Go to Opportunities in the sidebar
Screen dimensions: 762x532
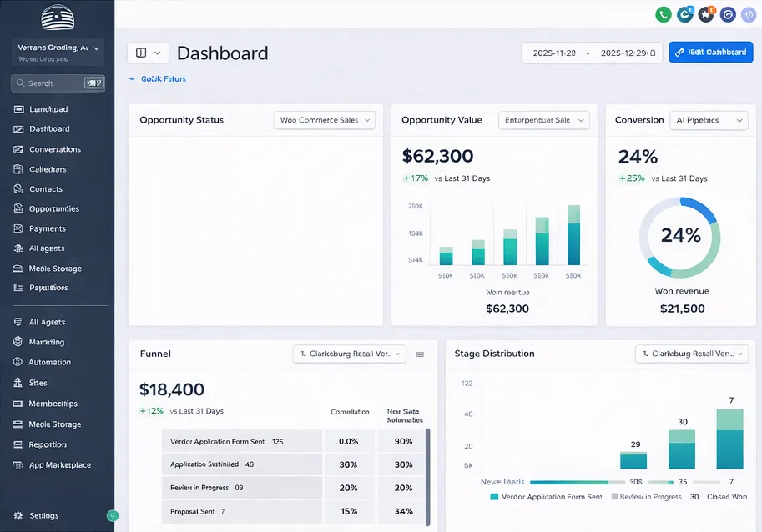(x=54, y=208)
